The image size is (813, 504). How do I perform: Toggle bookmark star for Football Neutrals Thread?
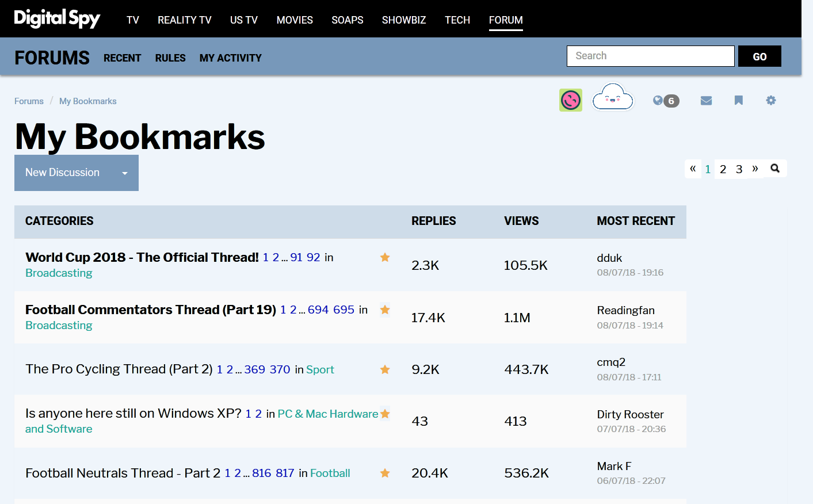click(x=385, y=473)
